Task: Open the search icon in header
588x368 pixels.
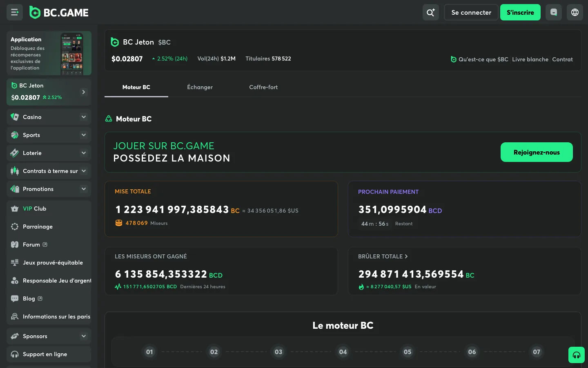Action: (431, 12)
